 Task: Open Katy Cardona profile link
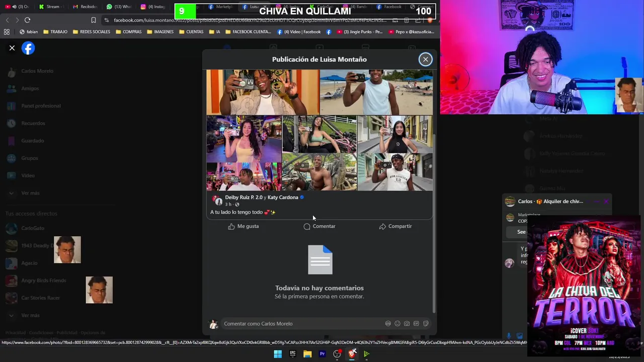[x=283, y=198]
